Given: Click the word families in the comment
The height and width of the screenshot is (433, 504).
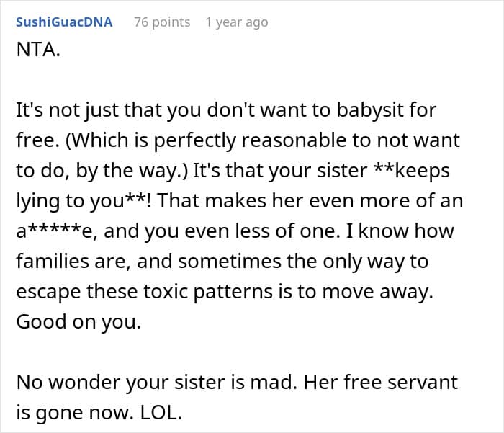Looking at the screenshot, I should (x=53, y=262).
